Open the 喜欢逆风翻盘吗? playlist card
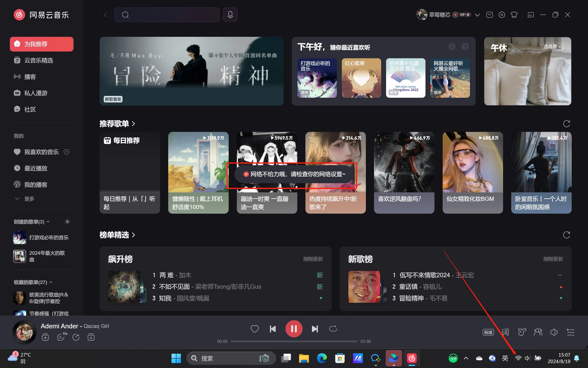The height and width of the screenshot is (368, 588). tap(404, 173)
